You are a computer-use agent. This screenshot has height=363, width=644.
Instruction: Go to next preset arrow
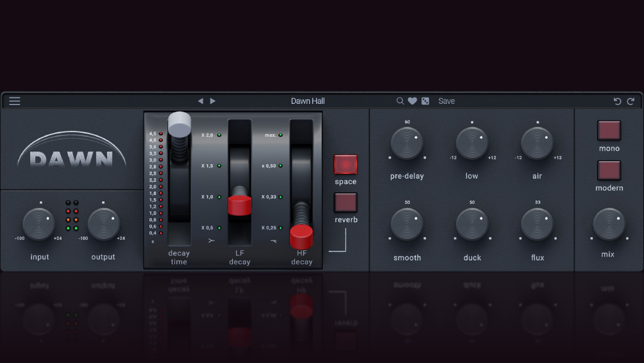coord(213,101)
